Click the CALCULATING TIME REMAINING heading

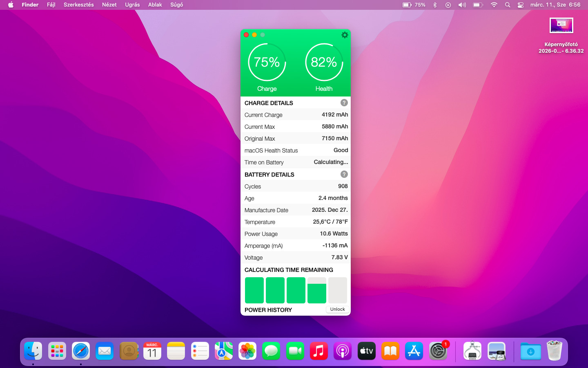pyautogui.click(x=289, y=270)
